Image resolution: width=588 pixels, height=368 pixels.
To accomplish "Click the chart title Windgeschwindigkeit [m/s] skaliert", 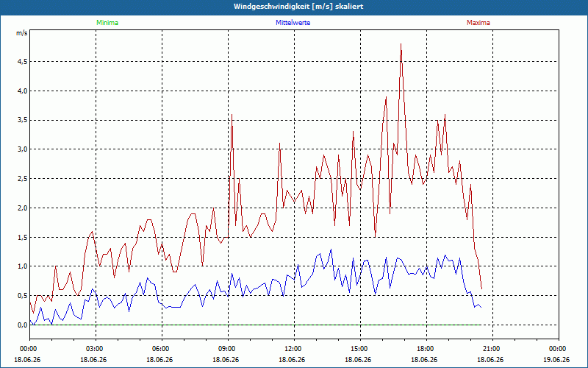I will pos(298,7).
